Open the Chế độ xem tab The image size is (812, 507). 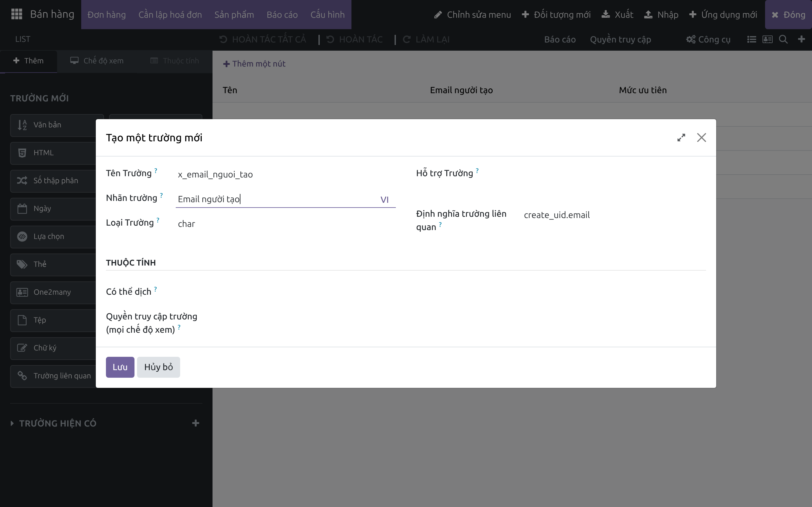97,61
